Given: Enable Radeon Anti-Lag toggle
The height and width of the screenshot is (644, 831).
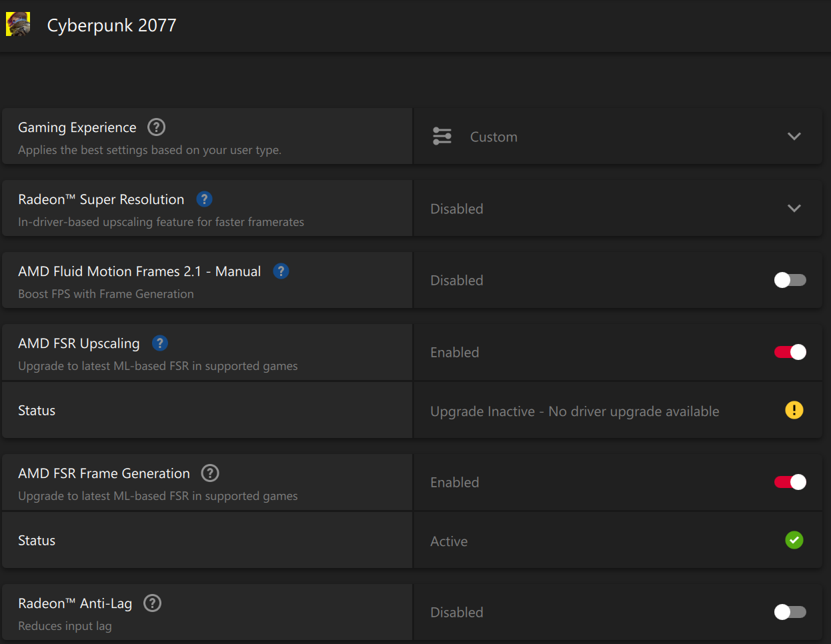Looking at the screenshot, I should [790, 612].
